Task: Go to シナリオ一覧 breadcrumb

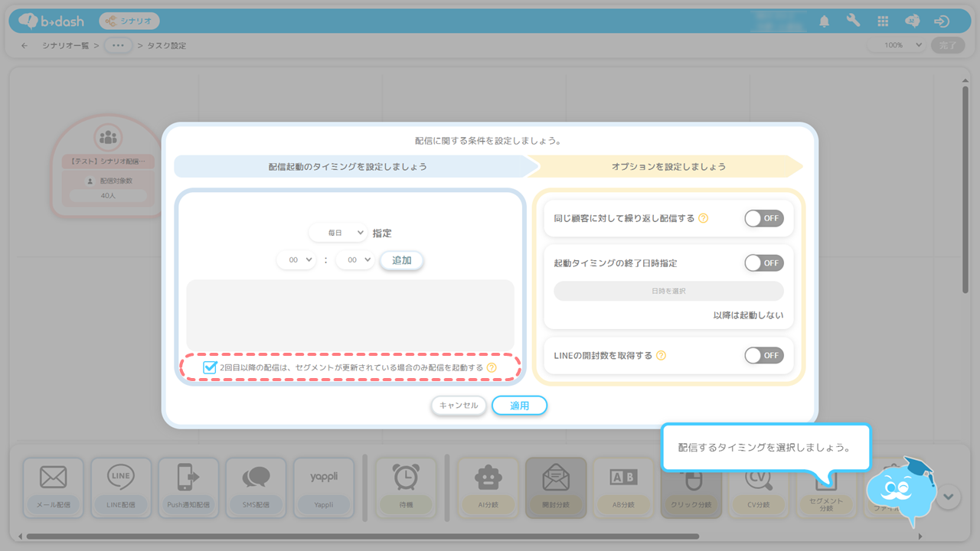Action: pos(65,45)
